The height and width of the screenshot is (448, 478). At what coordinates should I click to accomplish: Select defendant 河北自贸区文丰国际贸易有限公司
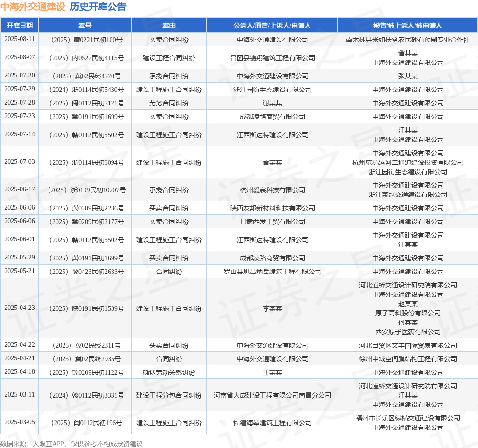408,345
